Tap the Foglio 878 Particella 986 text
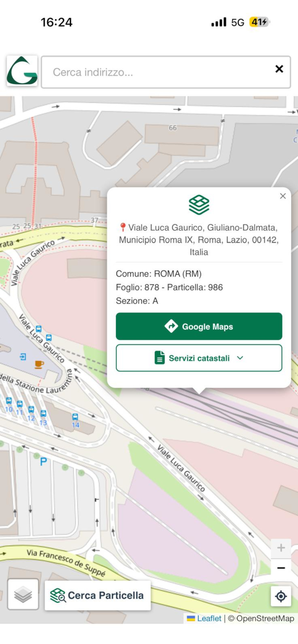The image size is (298, 644). pyautogui.click(x=169, y=287)
